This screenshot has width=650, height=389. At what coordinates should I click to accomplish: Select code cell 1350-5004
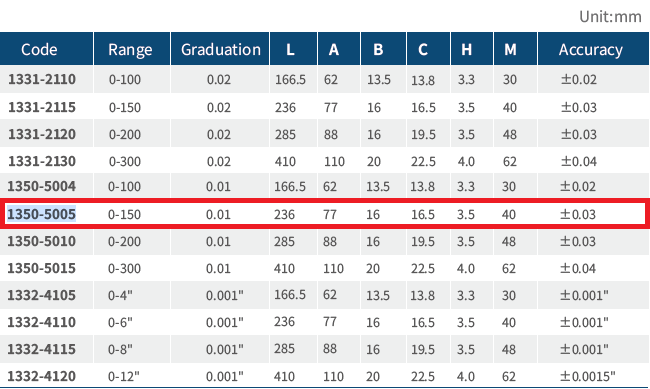pyautogui.click(x=41, y=186)
